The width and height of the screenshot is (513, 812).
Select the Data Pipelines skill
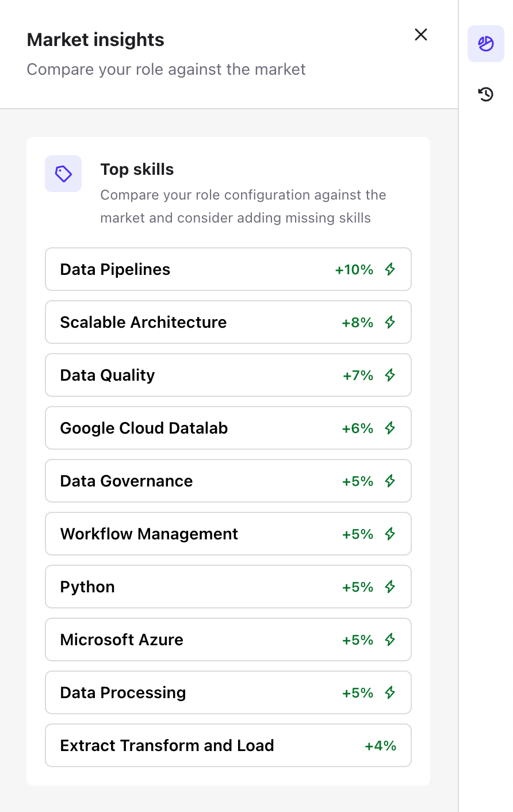(228, 269)
